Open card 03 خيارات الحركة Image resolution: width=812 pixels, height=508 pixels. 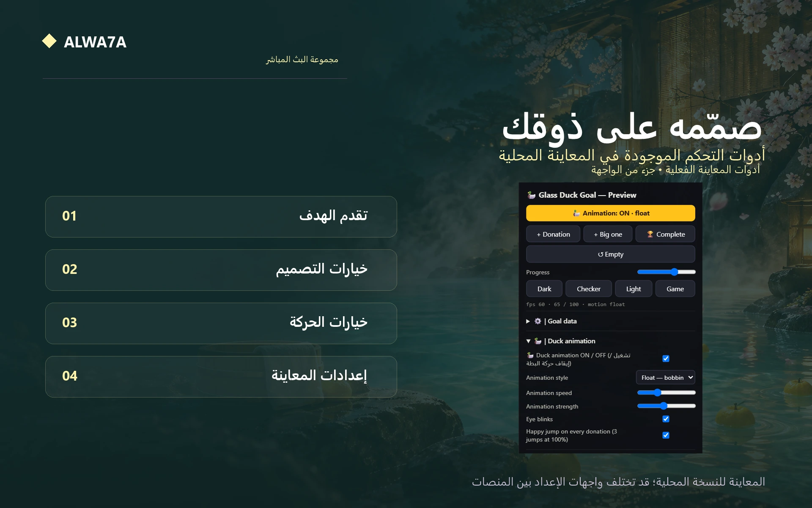pos(221,323)
